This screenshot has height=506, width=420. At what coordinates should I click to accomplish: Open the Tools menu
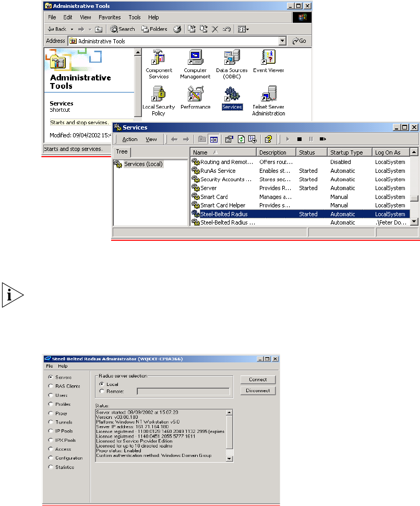click(135, 17)
